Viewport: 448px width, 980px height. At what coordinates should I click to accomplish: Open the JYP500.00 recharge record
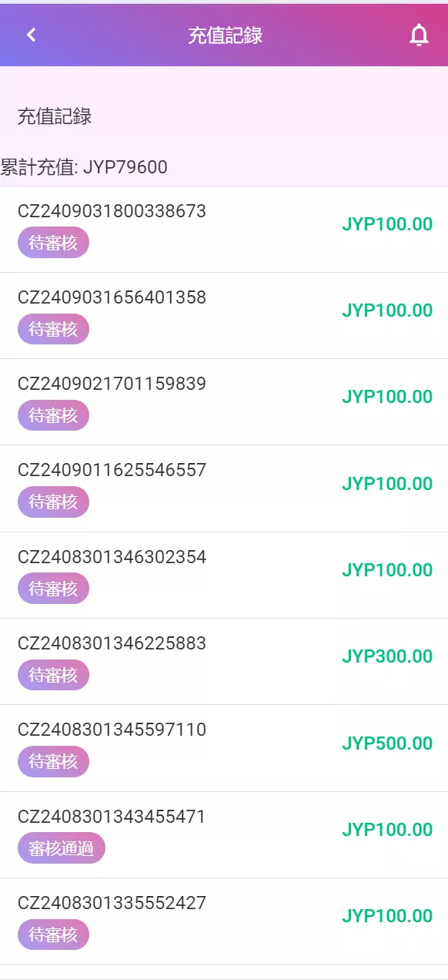pos(224,747)
